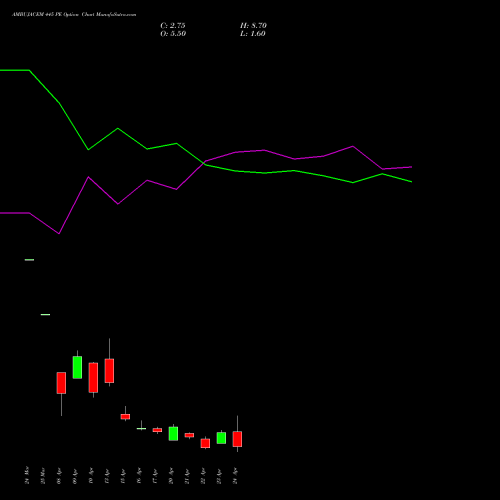This screenshot has height=500, width=500.
Task: Select the 10 Apr date label
Action: [91, 475]
